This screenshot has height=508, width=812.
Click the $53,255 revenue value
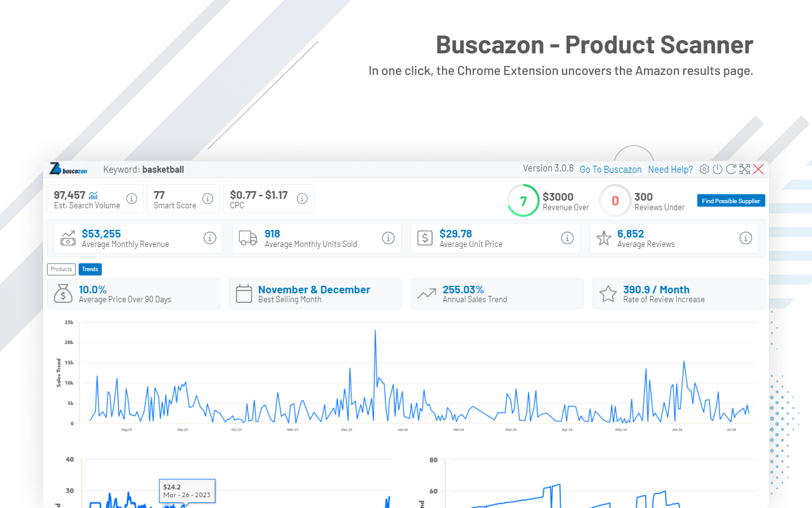point(101,234)
